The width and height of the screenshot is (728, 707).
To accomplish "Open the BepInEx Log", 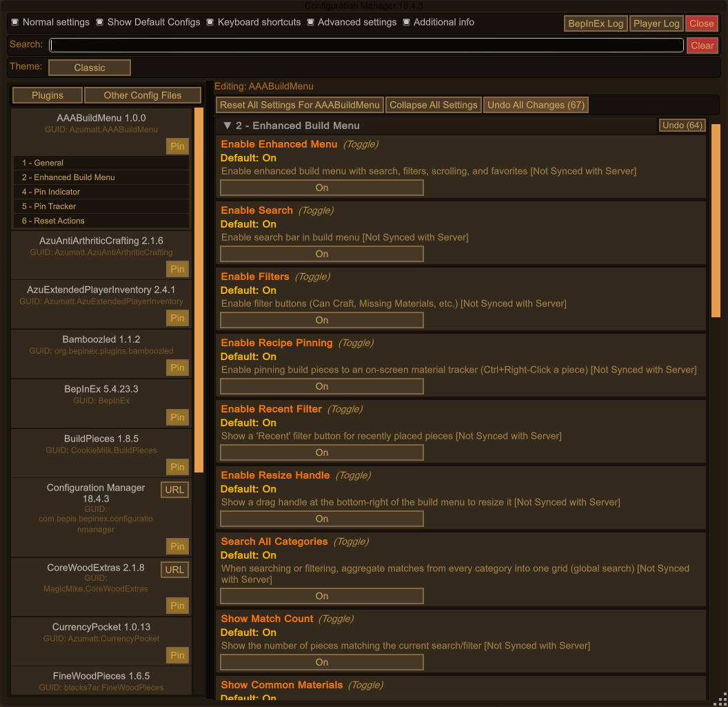I will (x=596, y=23).
